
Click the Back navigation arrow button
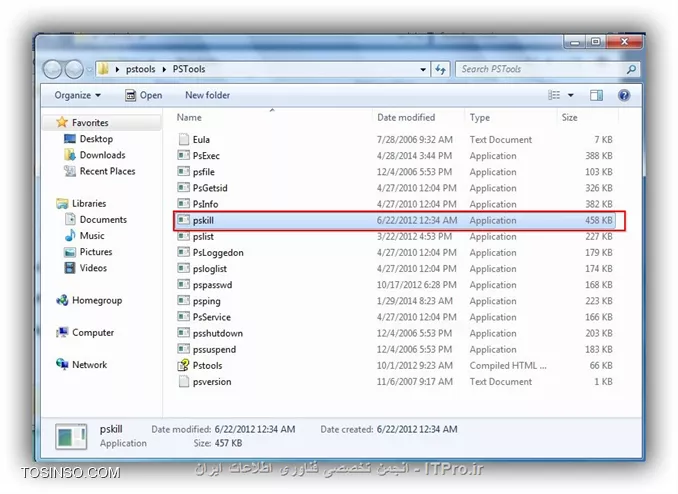click(x=53, y=69)
